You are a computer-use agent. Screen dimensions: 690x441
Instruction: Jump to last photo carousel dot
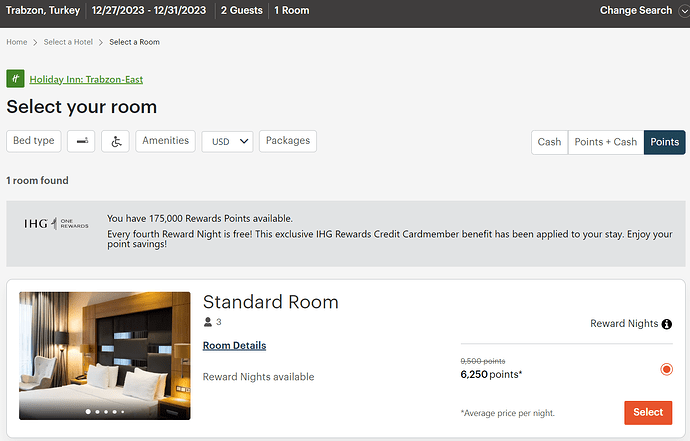[x=123, y=412]
